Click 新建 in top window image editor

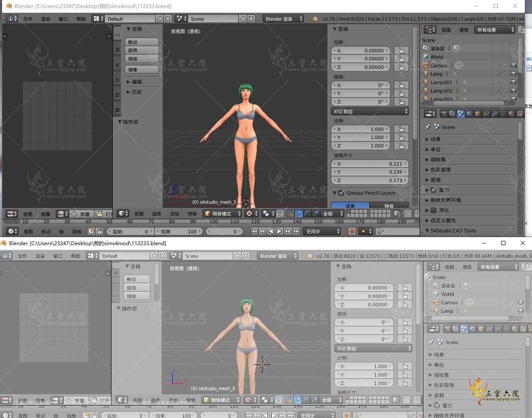click(82, 214)
